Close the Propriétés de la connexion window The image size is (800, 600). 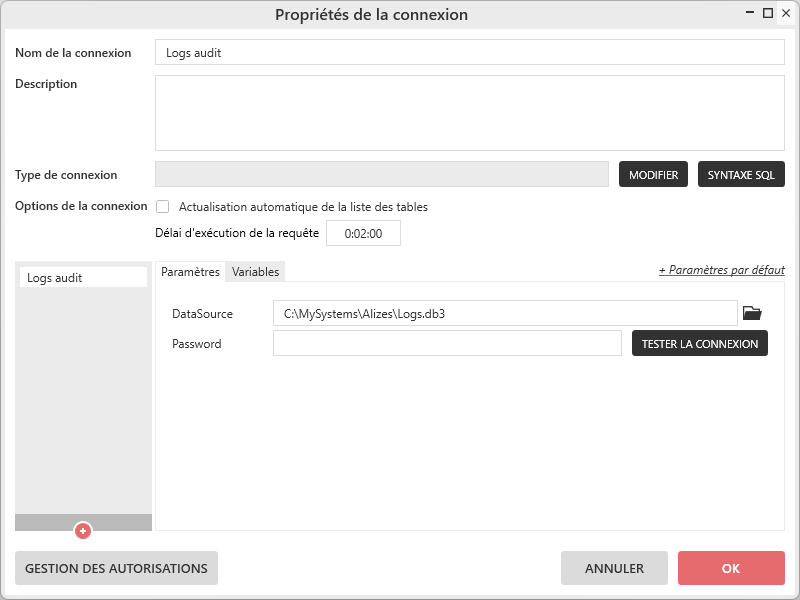(x=785, y=13)
